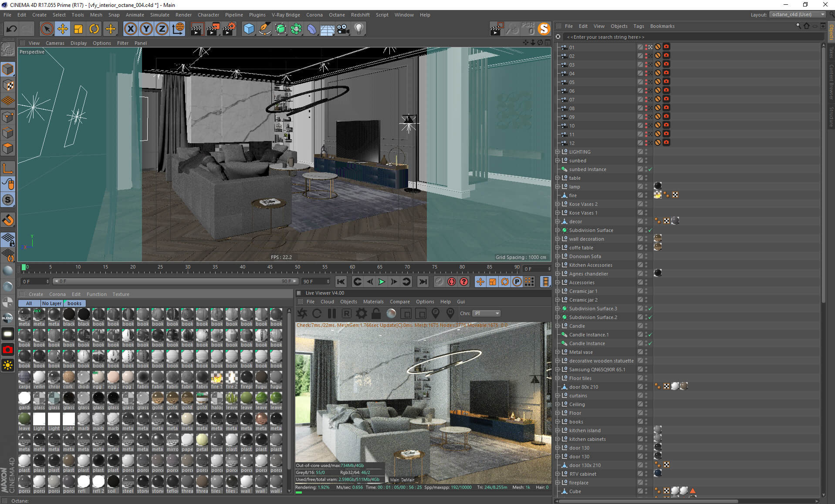Expand the LIGHTING object group
The image size is (835, 504).
coord(558,152)
